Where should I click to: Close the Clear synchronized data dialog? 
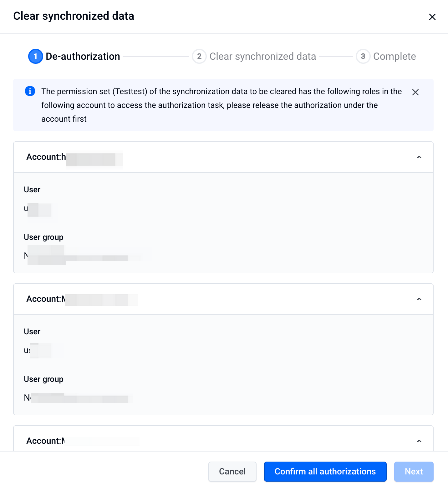(432, 17)
